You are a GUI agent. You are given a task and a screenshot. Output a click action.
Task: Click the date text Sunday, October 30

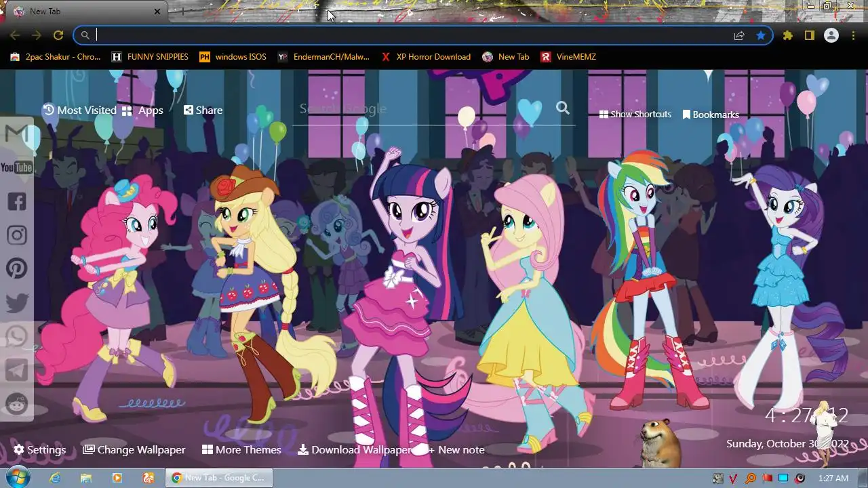click(787, 444)
